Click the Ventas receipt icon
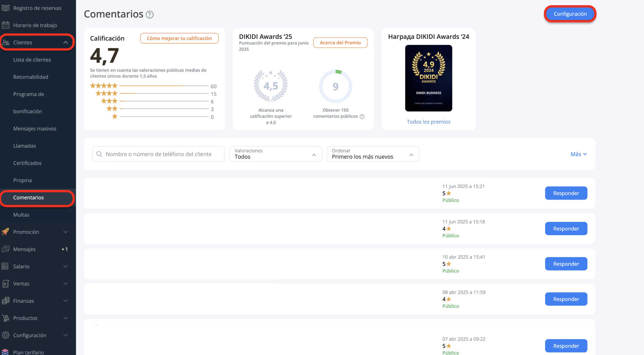The height and width of the screenshot is (355, 644). (x=6, y=284)
